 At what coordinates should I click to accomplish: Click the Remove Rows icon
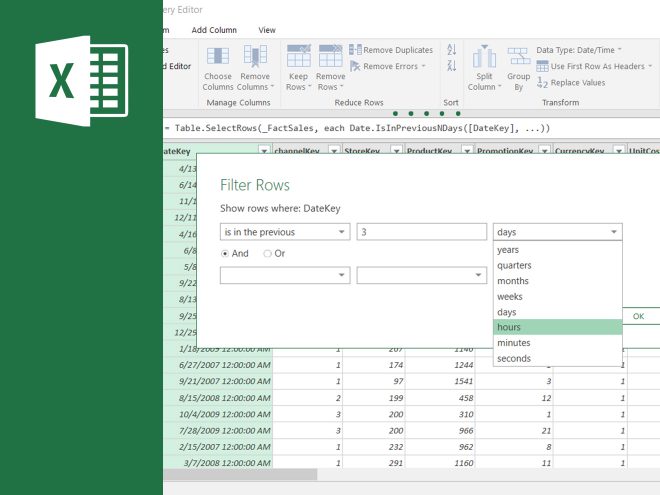330,57
